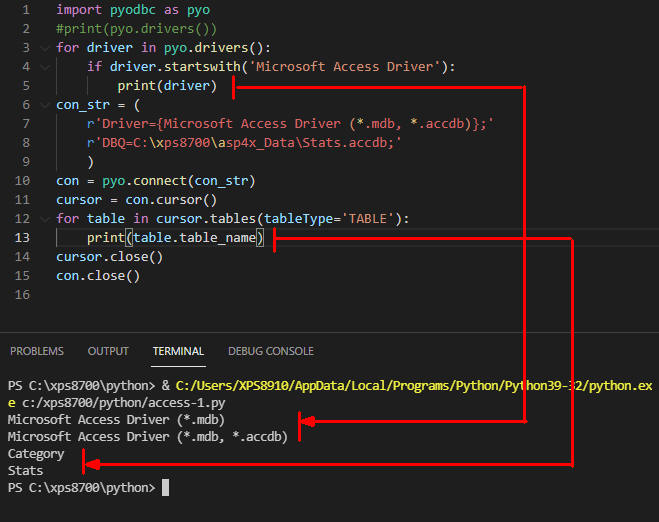Click line number 5 in the gutter
Screen dimensions: 659x522
(26, 86)
